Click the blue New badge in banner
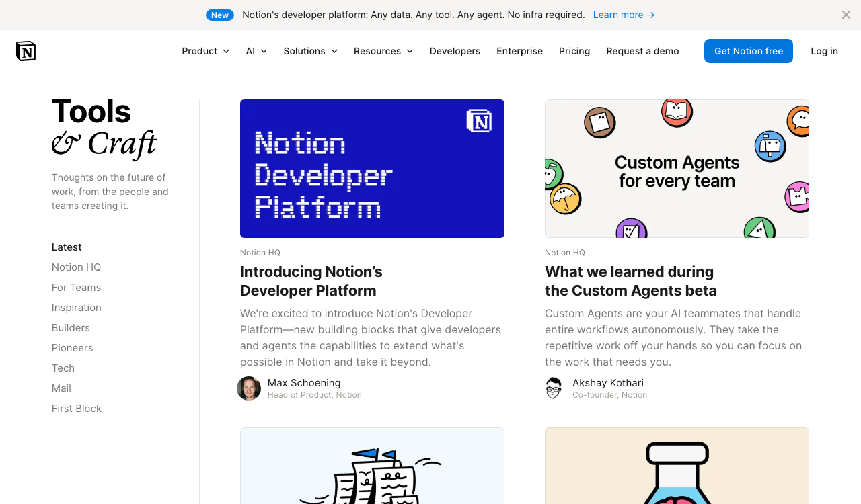 pyautogui.click(x=220, y=15)
